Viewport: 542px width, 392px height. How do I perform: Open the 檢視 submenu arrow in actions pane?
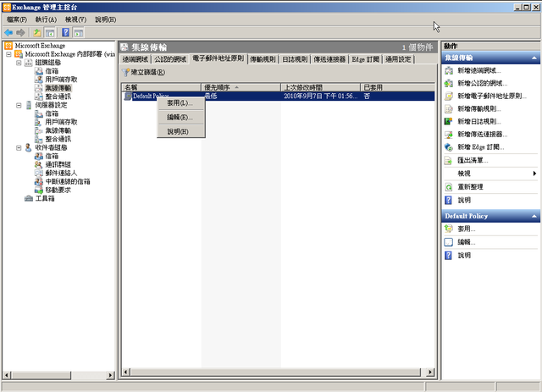click(x=534, y=174)
